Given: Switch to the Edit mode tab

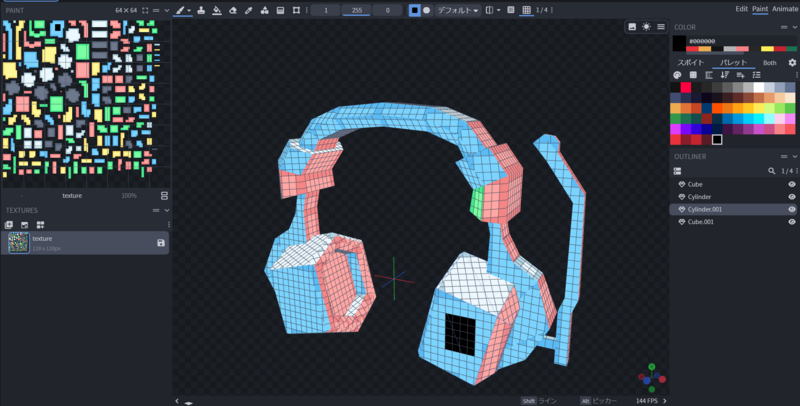Looking at the screenshot, I should (741, 9).
